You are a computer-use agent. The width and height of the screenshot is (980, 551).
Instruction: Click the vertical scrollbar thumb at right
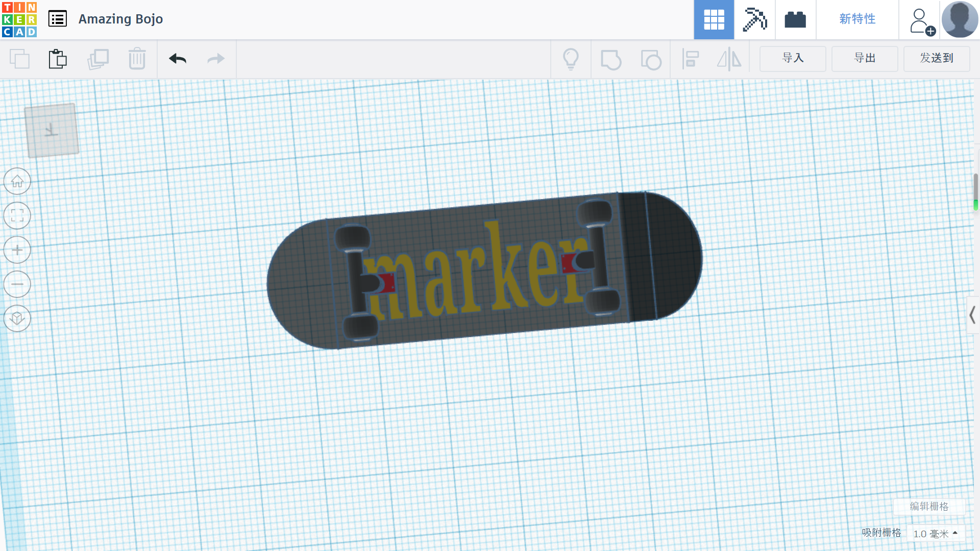pyautogui.click(x=976, y=191)
